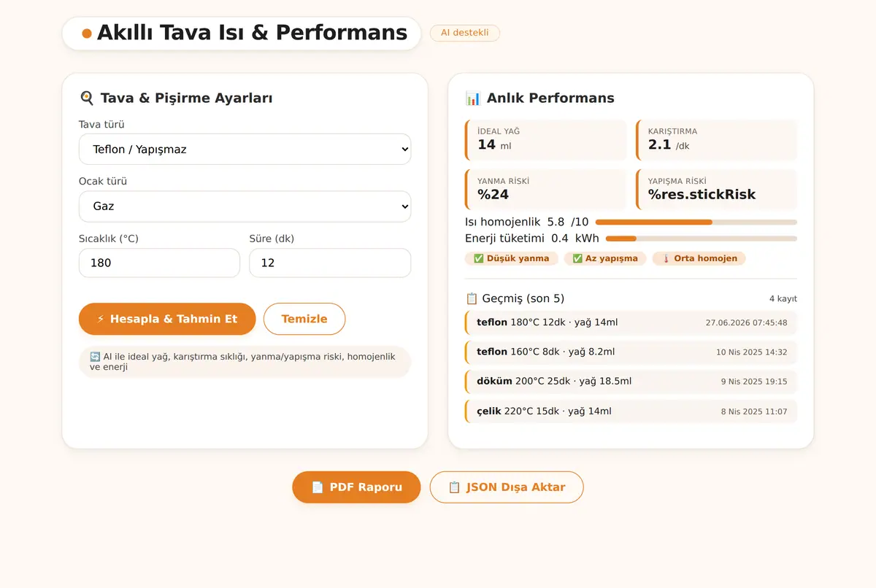Click the clipboard icon on JSON Dışa Aktar

click(454, 487)
